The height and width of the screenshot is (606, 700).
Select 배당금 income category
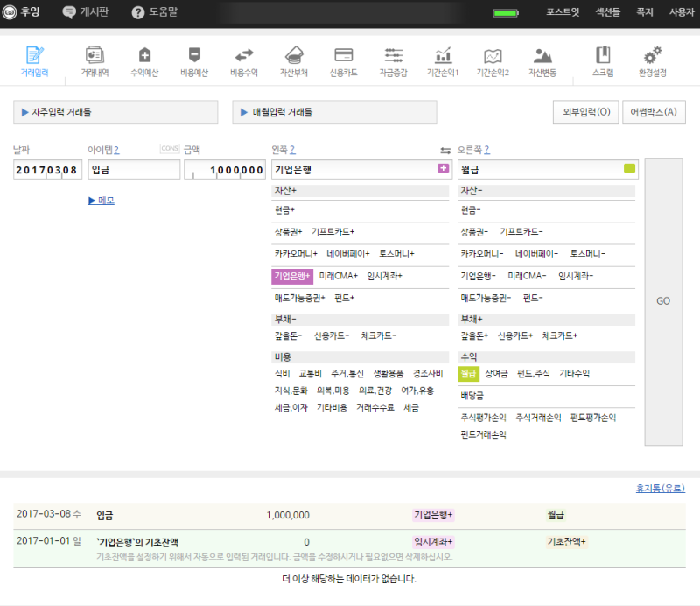click(472, 396)
